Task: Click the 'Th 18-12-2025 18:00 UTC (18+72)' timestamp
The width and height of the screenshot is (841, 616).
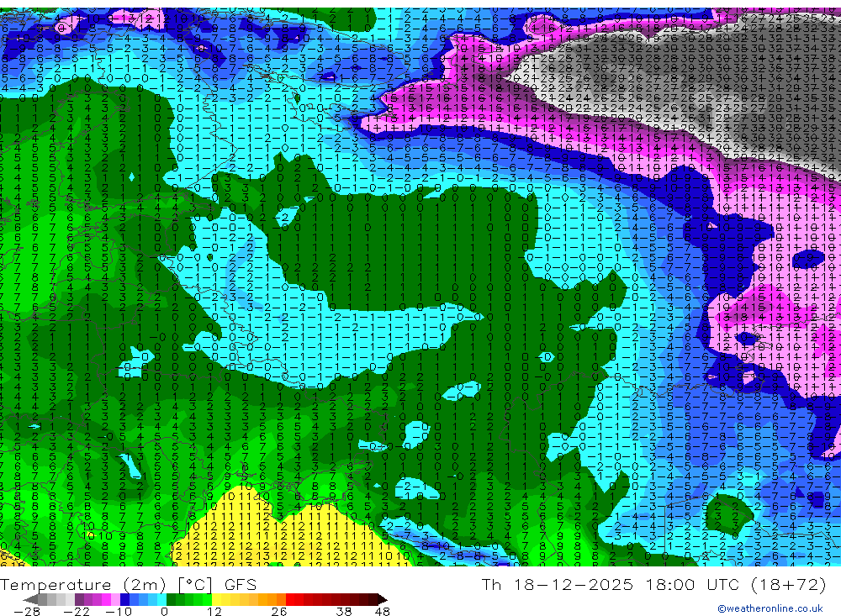Action: [653, 584]
